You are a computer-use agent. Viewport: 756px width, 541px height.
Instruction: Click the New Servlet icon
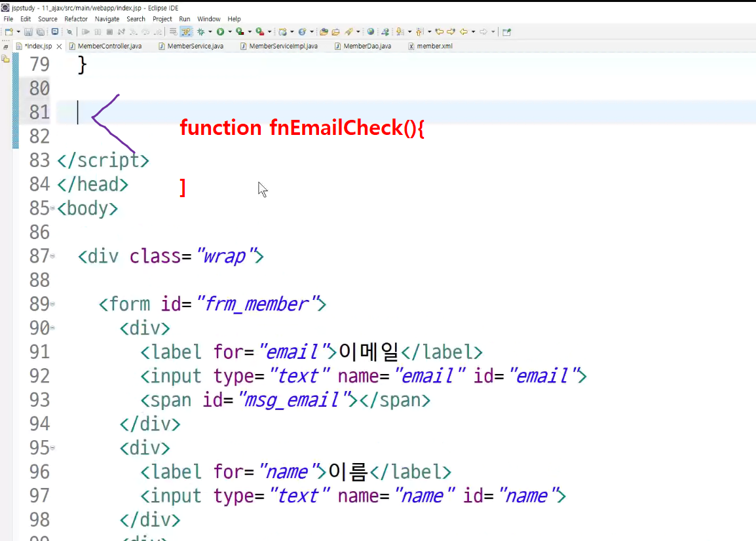302,32
